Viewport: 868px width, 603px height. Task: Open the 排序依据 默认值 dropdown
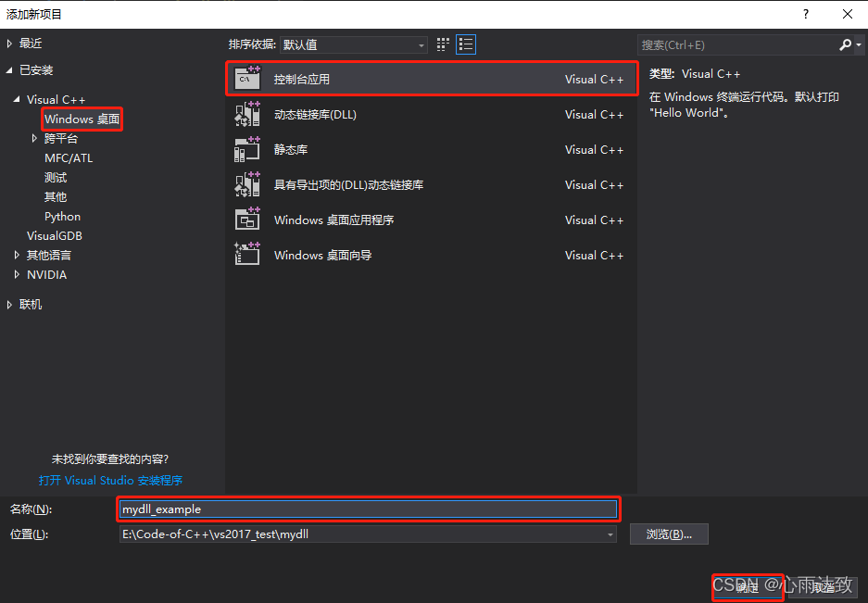353,44
